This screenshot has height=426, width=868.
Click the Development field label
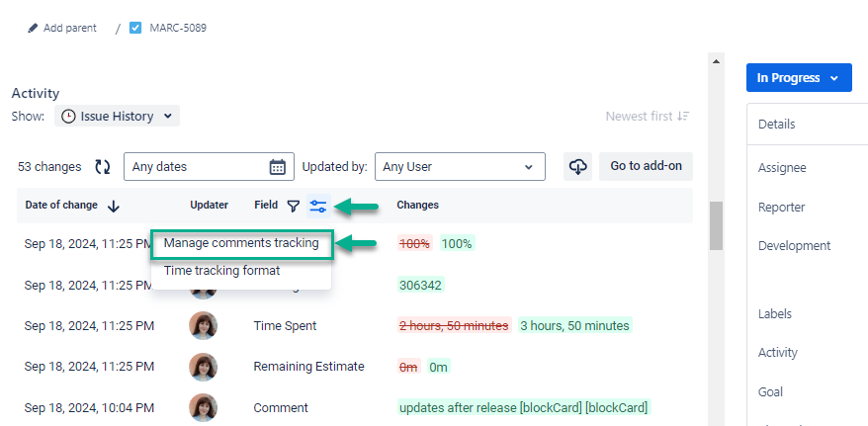point(795,246)
